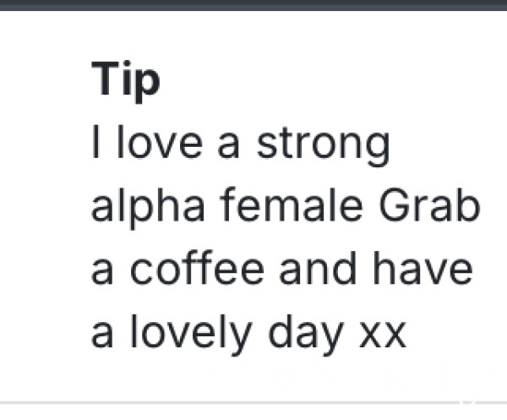The height and width of the screenshot is (420, 507).
Task: Click the word "love" in first line
Action: click(160, 142)
